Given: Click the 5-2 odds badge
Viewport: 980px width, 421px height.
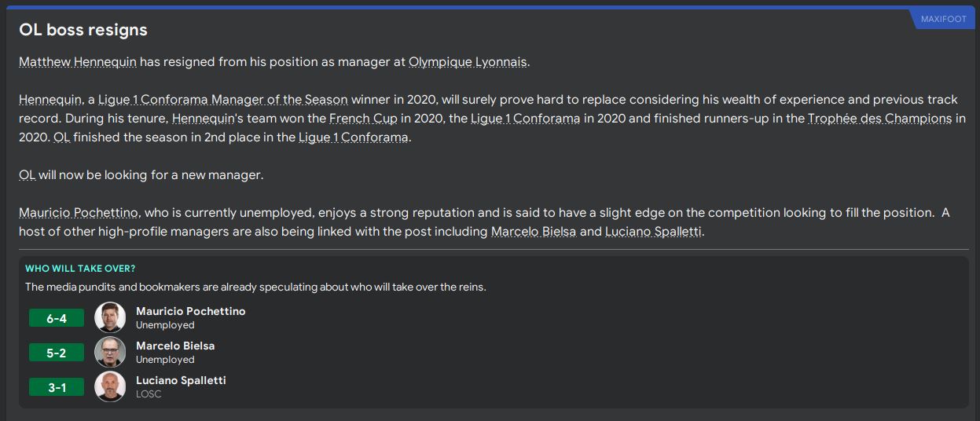Looking at the screenshot, I should (57, 353).
